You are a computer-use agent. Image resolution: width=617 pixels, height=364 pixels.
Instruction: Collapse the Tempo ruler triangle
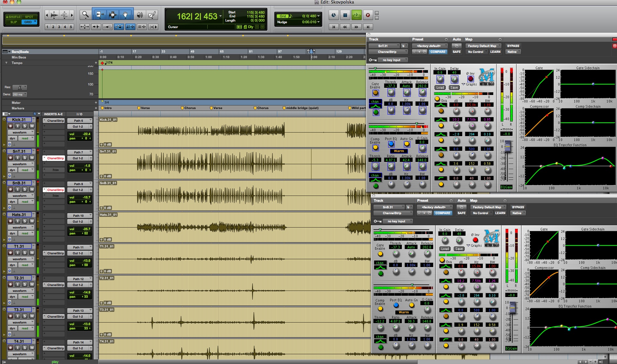(6, 63)
